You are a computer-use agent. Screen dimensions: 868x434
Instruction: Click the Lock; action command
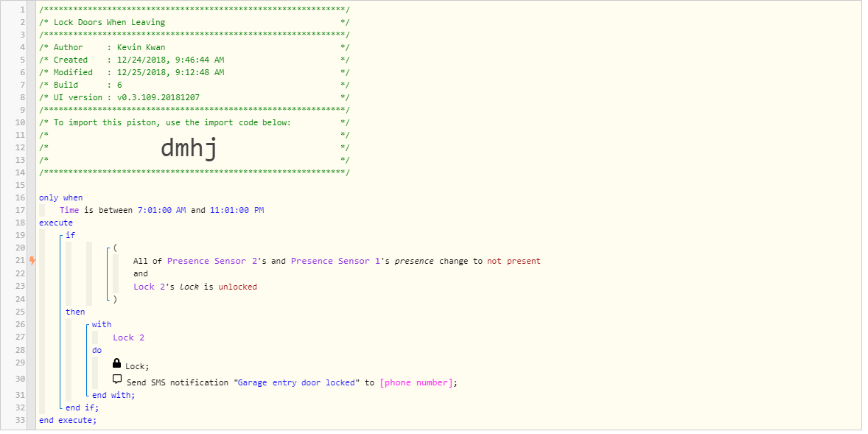click(137, 366)
